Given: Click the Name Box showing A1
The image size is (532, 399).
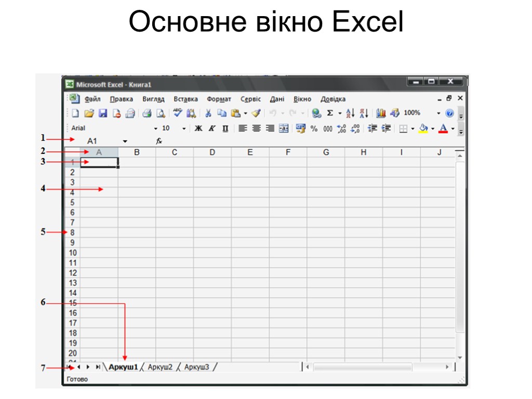Looking at the screenshot, I should click(92, 141).
